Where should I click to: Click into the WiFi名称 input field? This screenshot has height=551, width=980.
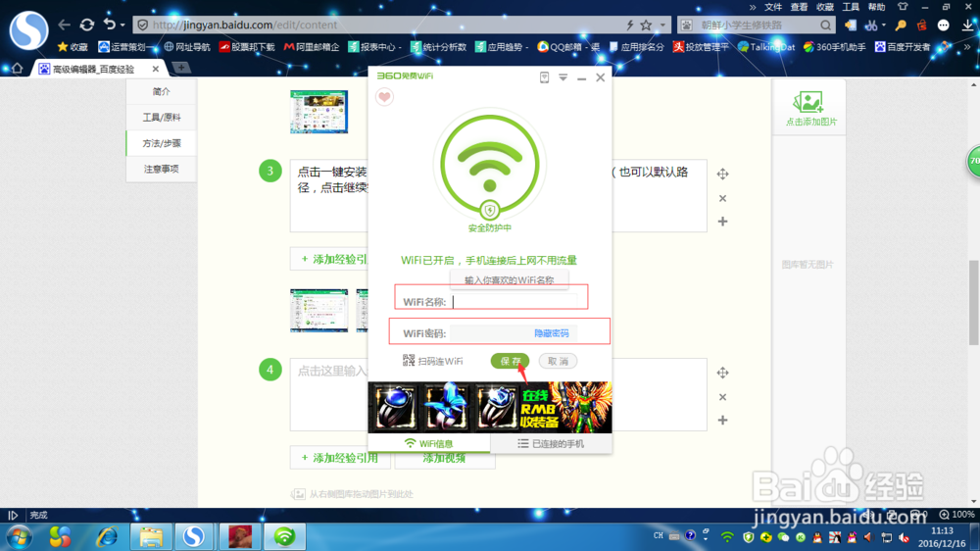(x=515, y=301)
